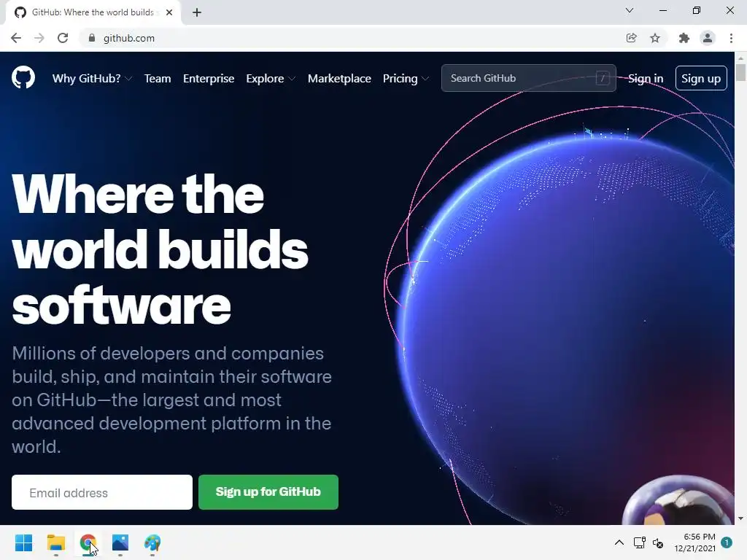
Task: Click Sign up for GitHub button
Action: coord(268,492)
